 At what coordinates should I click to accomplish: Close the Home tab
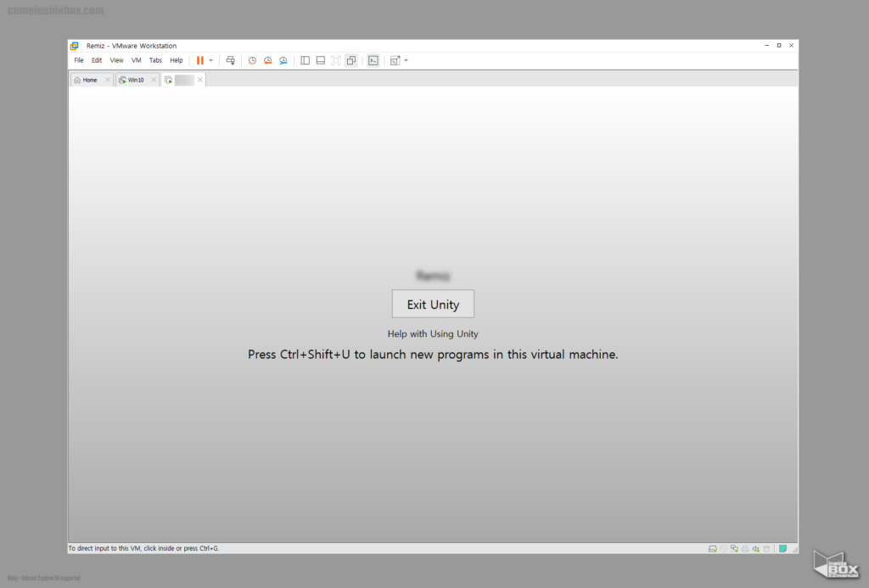coord(108,80)
